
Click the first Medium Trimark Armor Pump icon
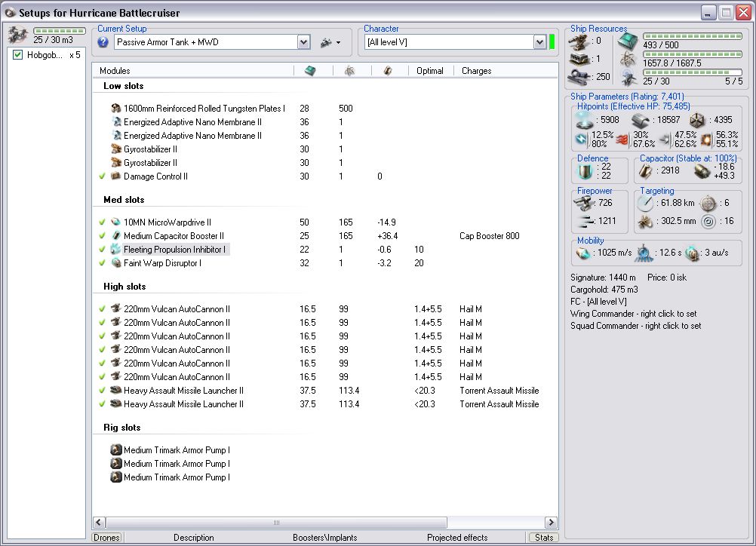[116, 450]
